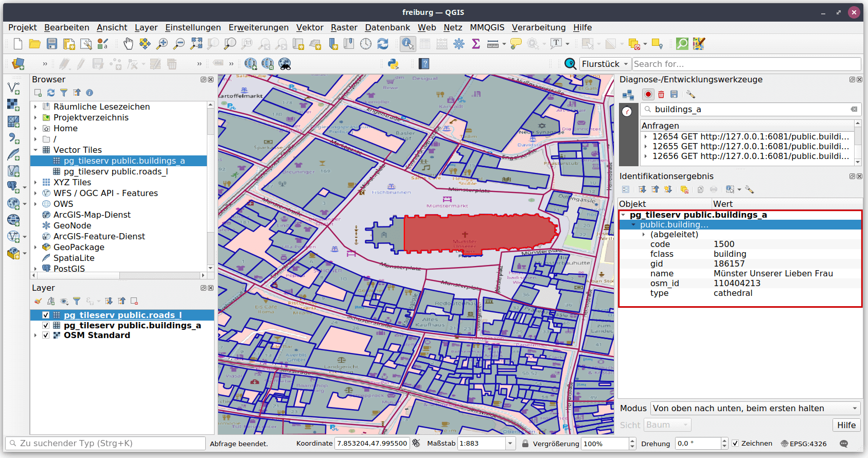Clear the request log with the trash icon
This screenshot has width=868, height=458.
coord(661,94)
